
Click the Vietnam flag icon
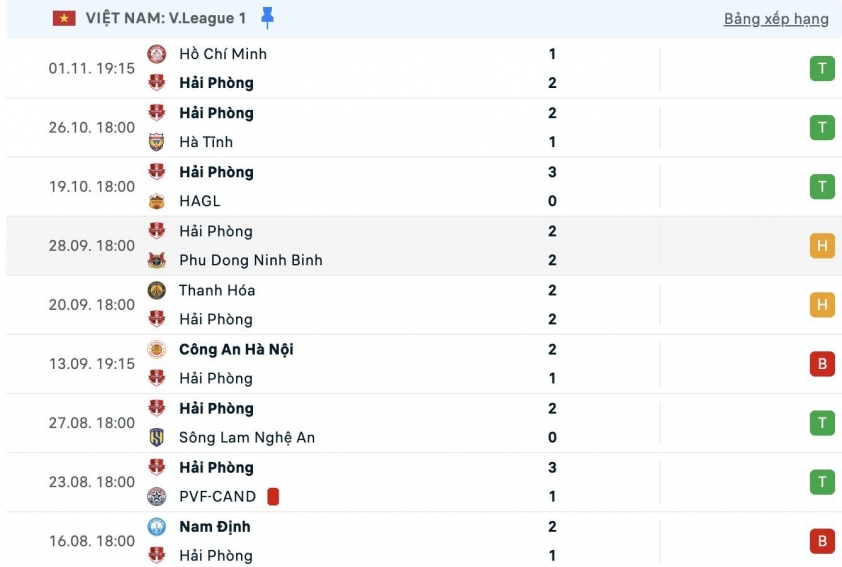65,19
